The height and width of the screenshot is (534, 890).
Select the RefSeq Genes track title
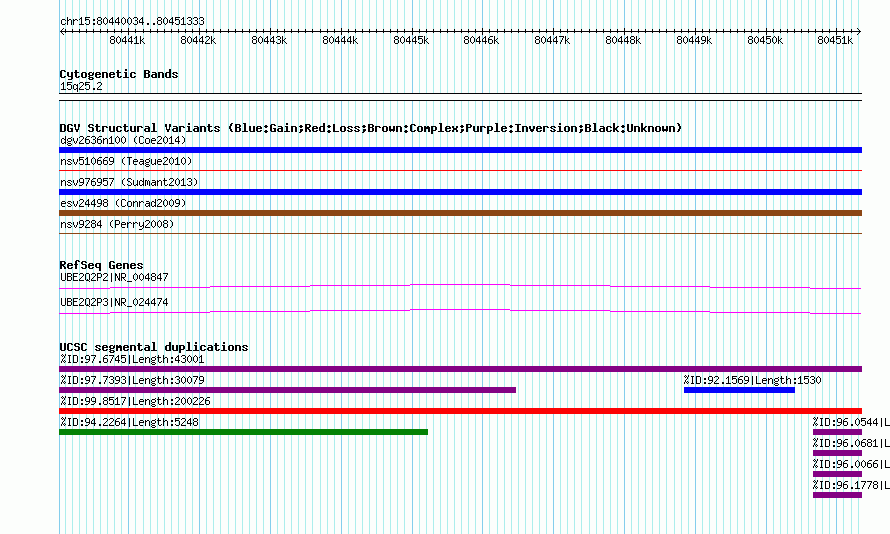point(101,265)
